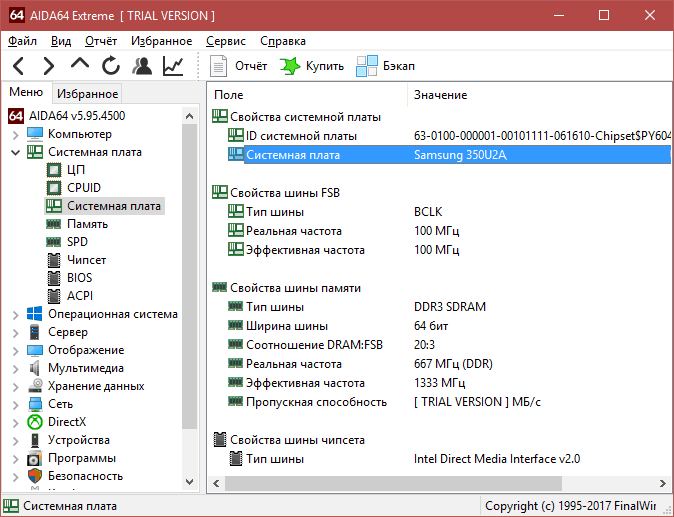Refresh the page with the circular arrow icon

pos(111,66)
